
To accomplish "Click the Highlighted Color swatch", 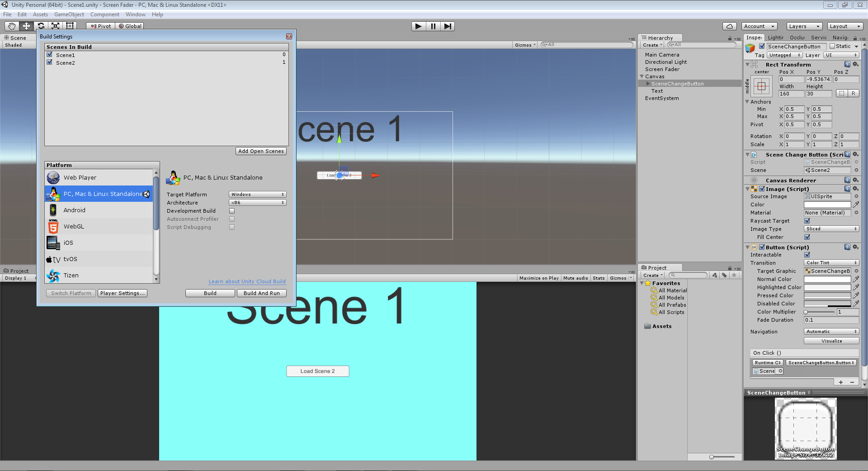I will (x=827, y=287).
